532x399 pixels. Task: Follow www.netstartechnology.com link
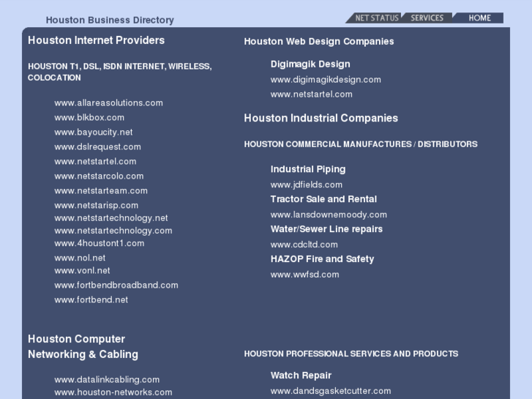(x=113, y=231)
